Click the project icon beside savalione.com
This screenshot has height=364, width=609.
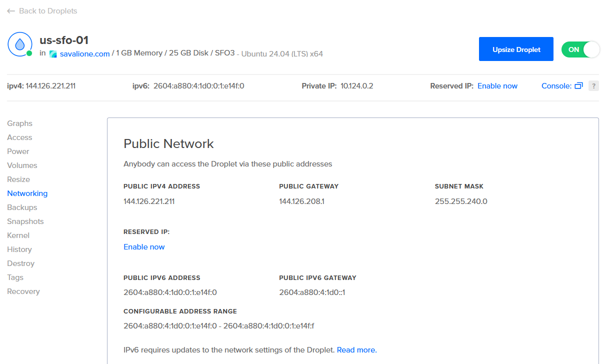(x=53, y=53)
